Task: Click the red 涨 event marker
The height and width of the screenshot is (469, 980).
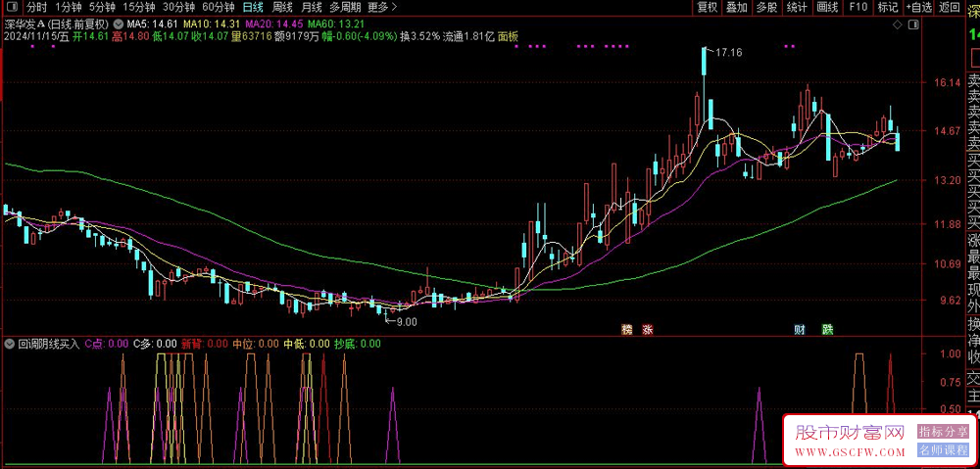Action: point(647,329)
